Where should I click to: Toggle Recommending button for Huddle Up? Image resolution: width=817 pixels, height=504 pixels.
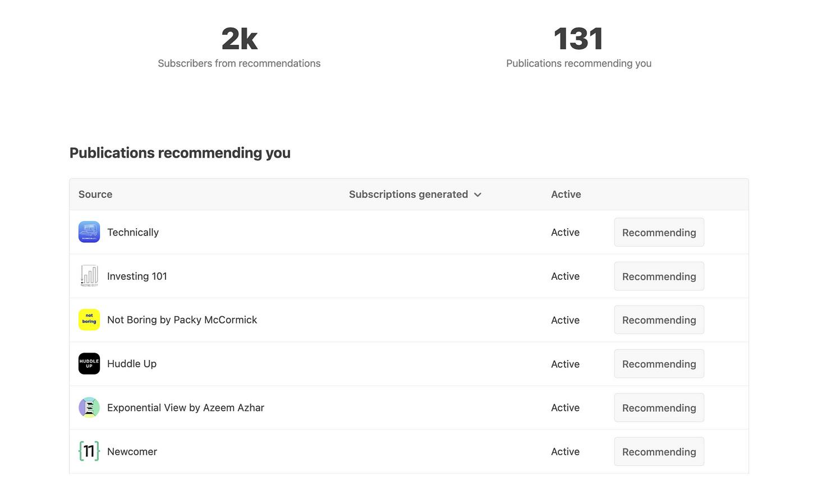pyautogui.click(x=659, y=364)
